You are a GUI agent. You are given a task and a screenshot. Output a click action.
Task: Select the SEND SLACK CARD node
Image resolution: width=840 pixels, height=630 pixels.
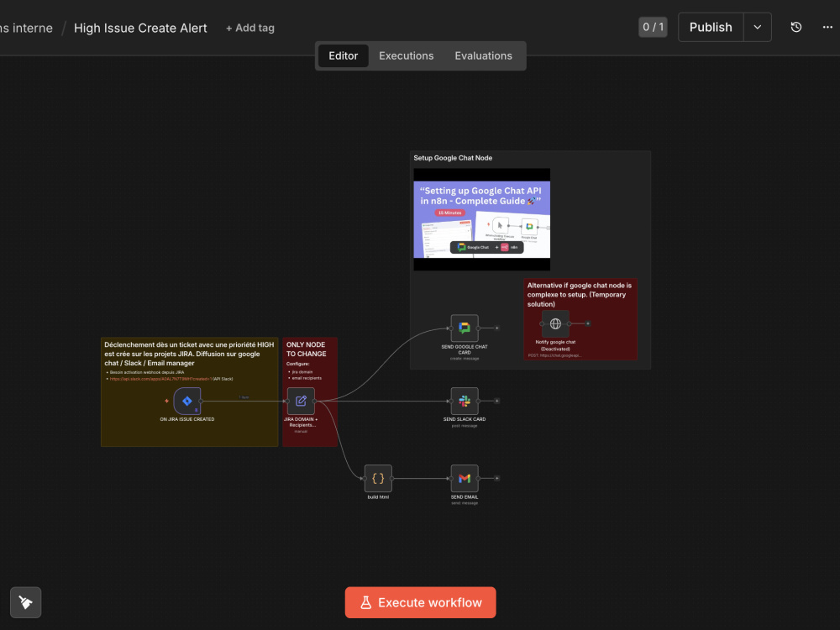[465, 401]
